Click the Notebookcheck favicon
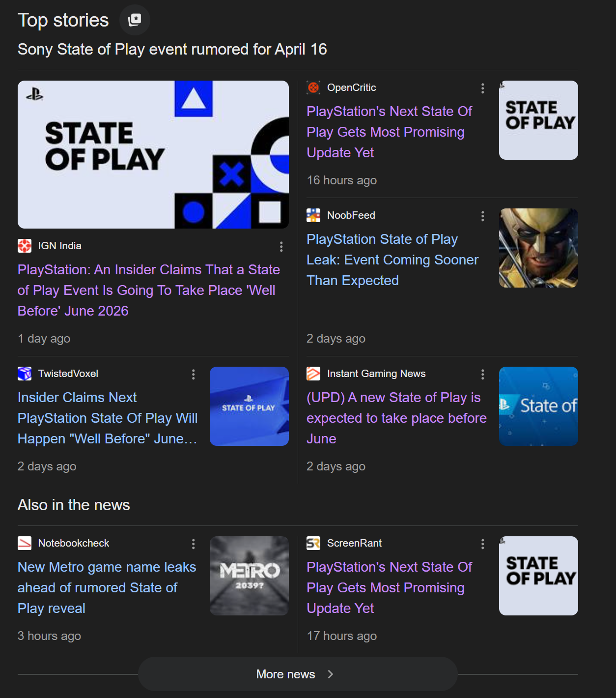The width and height of the screenshot is (616, 698). click(25, 543)
